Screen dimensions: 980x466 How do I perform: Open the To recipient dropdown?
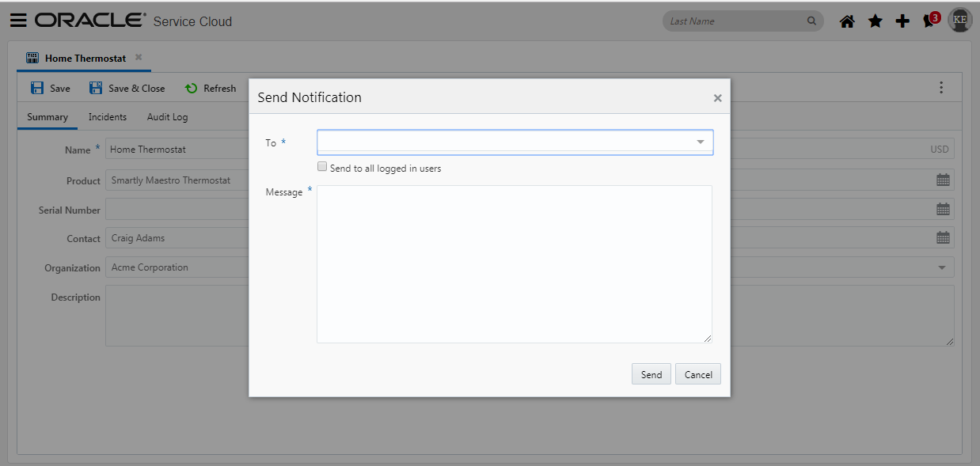[x=700, y=142]
